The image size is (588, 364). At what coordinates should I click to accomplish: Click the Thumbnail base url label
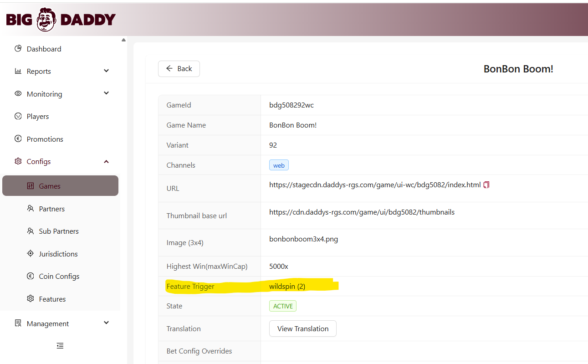pyautogui.click(x=197, y=216)
